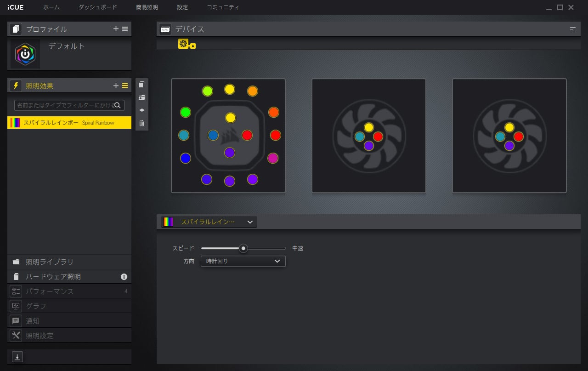Add a new profile with the plus icon

point(116,29)
